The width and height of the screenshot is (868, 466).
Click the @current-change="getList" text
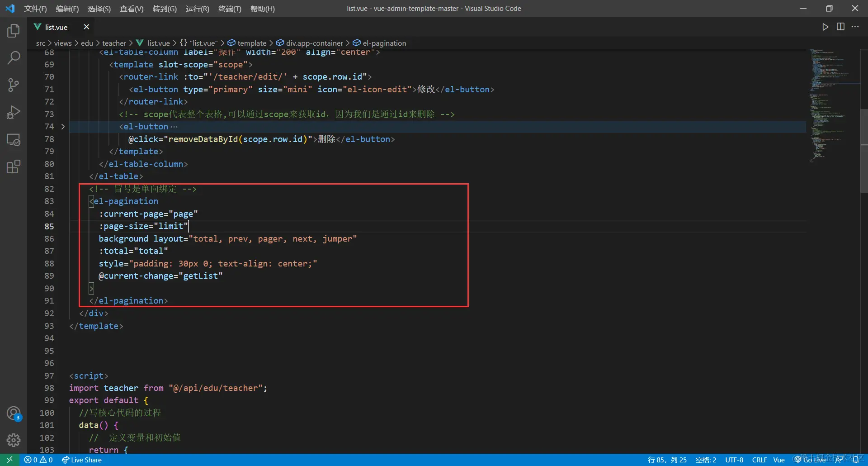(160, 276)
